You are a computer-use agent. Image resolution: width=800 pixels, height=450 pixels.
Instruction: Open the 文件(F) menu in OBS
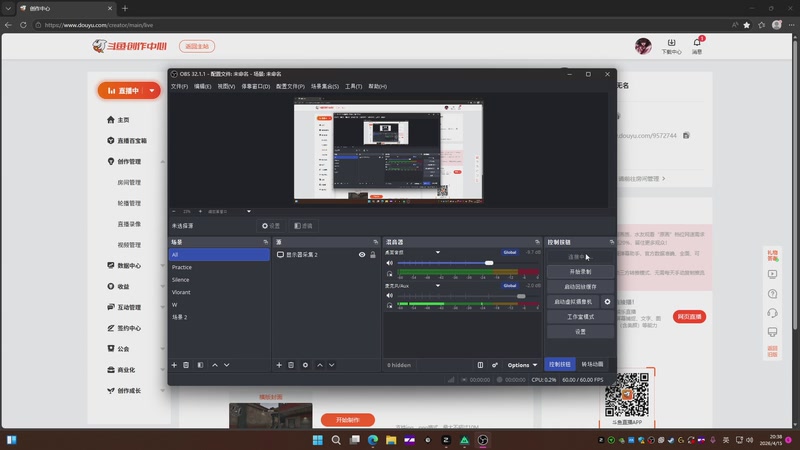click(x=179, y=86)
